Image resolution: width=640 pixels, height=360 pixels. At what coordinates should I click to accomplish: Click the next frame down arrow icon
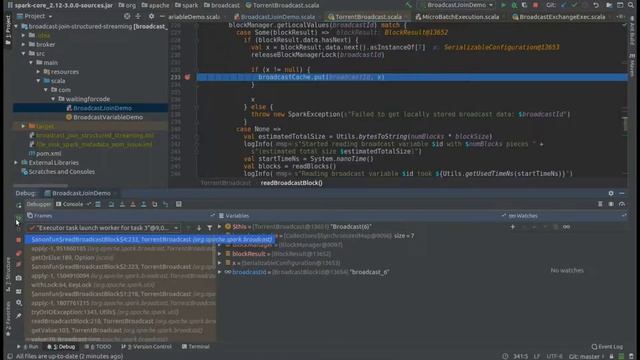click(199, 228)
